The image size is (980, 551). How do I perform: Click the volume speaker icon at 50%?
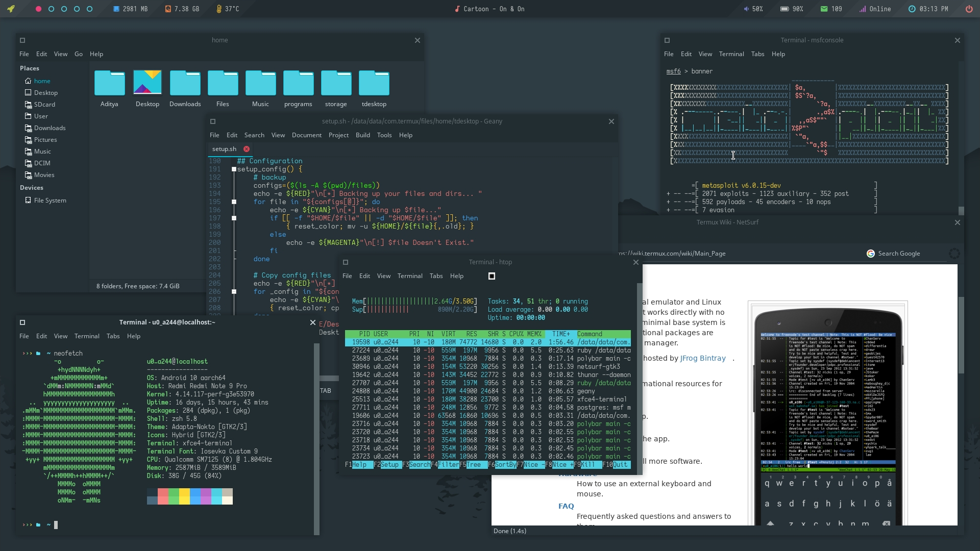click(746, 9)
